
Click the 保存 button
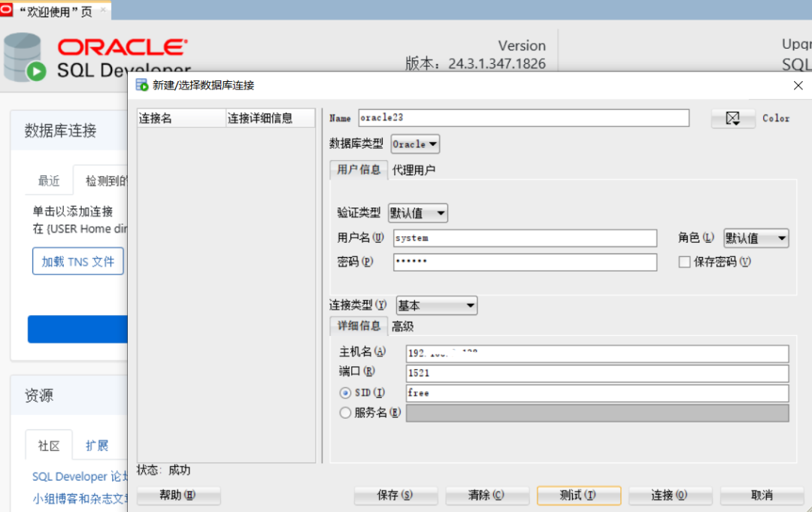(395, 495)
